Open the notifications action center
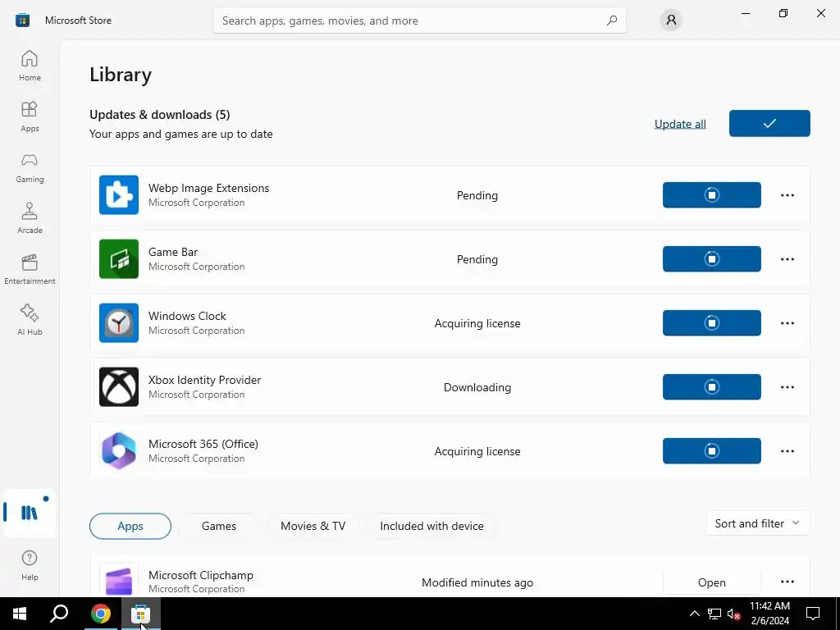Viewport: 840px width, 630px height. [813, 614]
